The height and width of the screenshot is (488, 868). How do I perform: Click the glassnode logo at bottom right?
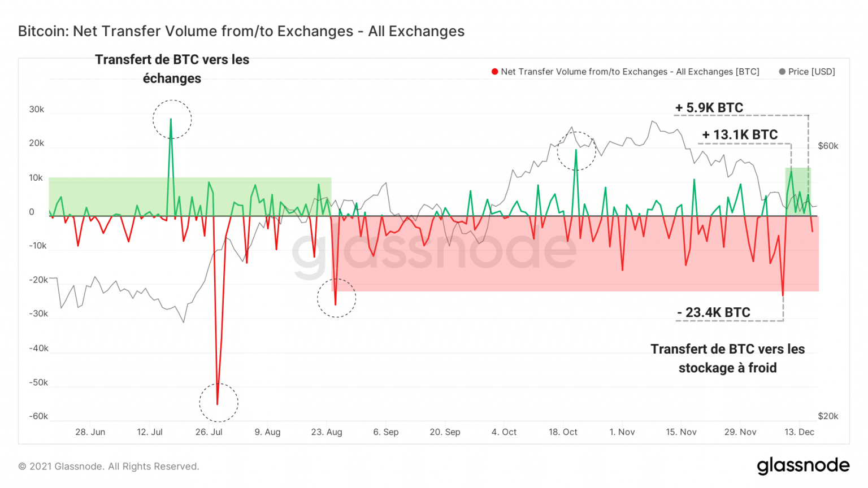pyautogui.click(x=803, y=465)
